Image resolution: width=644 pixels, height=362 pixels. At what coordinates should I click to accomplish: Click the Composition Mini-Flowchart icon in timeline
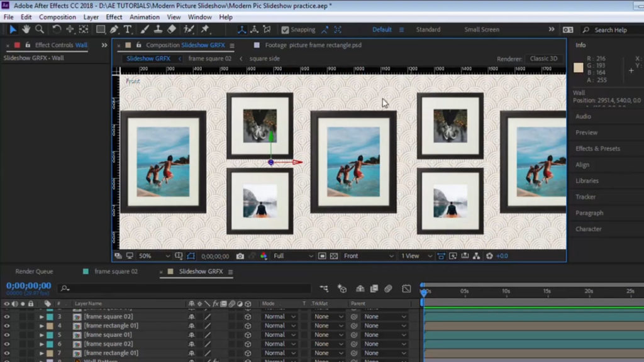click(324, 289)
